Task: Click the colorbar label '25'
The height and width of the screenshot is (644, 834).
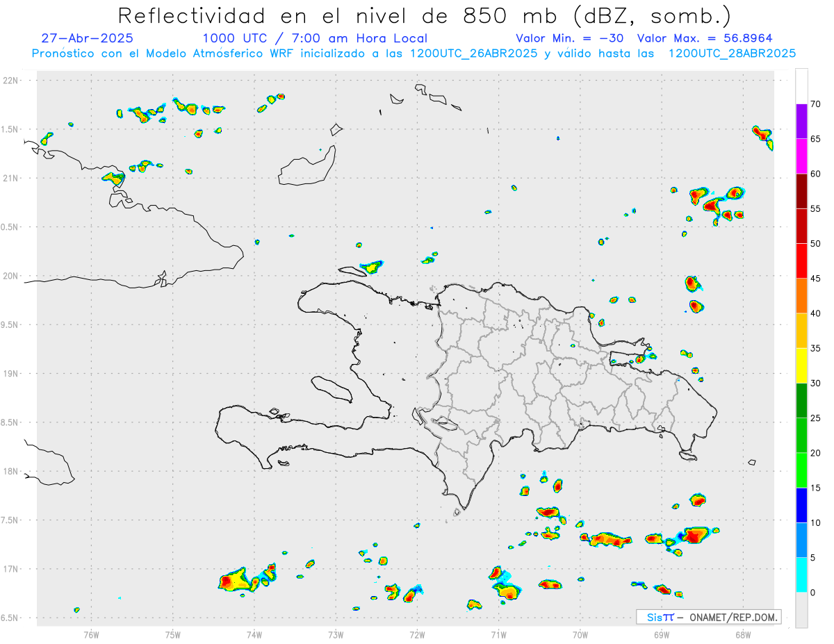Action: coord(816,418)
